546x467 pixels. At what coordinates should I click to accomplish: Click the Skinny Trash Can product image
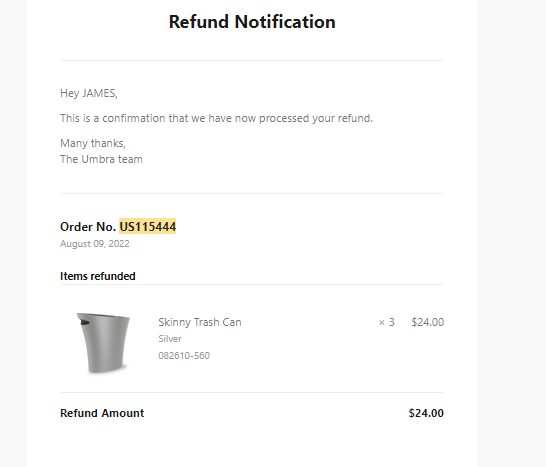(x=103, y=343)
